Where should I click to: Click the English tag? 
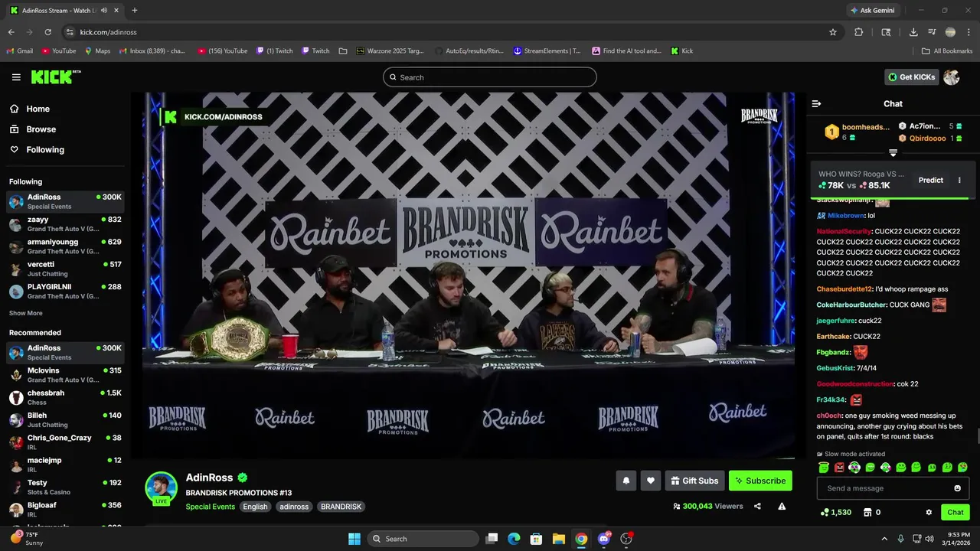pos(255,507)
